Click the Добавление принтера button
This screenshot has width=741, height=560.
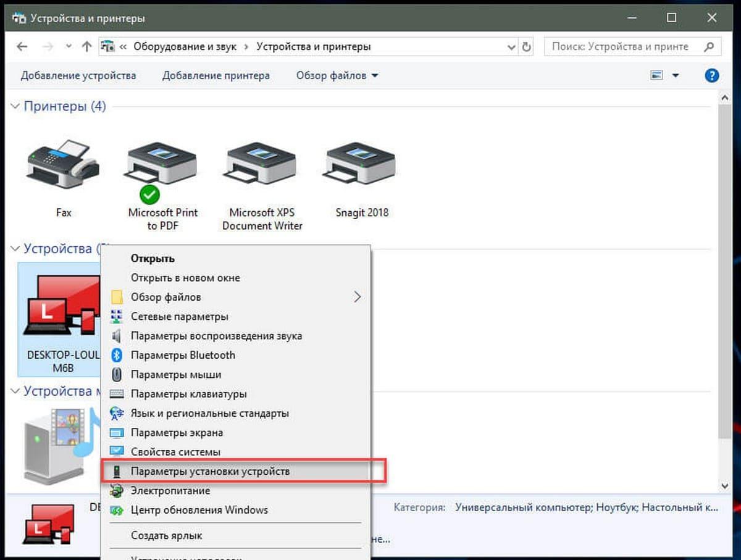(216, 76)
